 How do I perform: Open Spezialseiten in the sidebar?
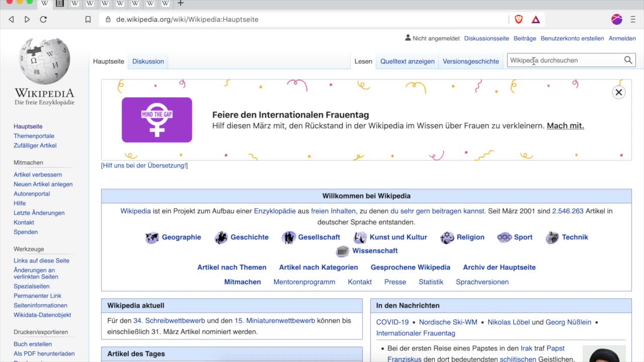coord(31,286)
